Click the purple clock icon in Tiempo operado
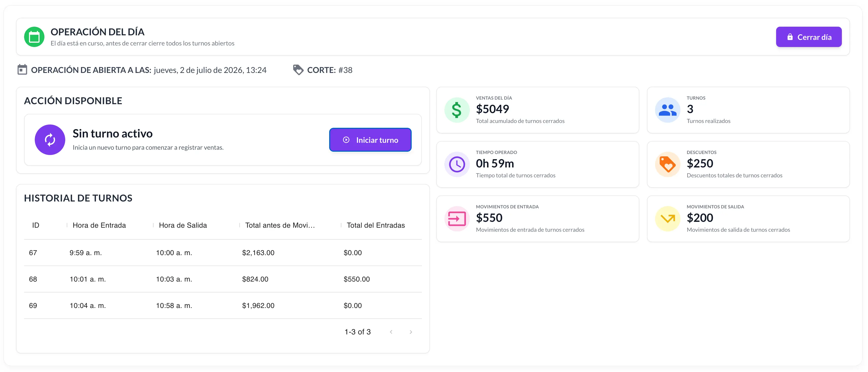 [457, 164]
